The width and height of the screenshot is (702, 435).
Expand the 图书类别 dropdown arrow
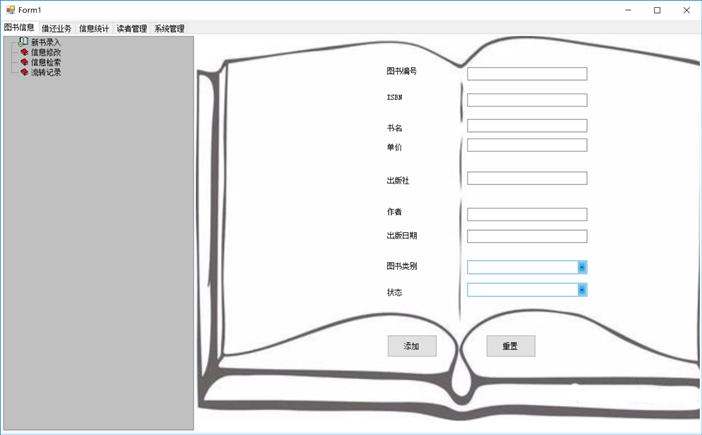(x=582, y=267)
